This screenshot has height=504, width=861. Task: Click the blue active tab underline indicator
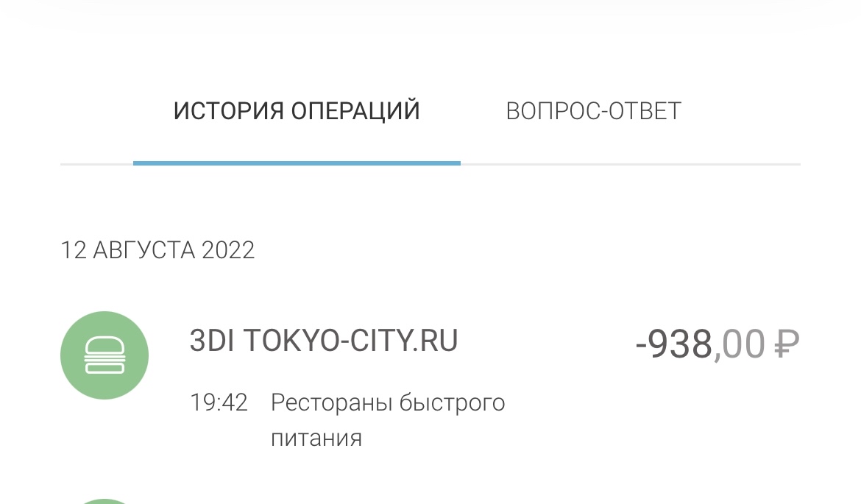point(297,163)
